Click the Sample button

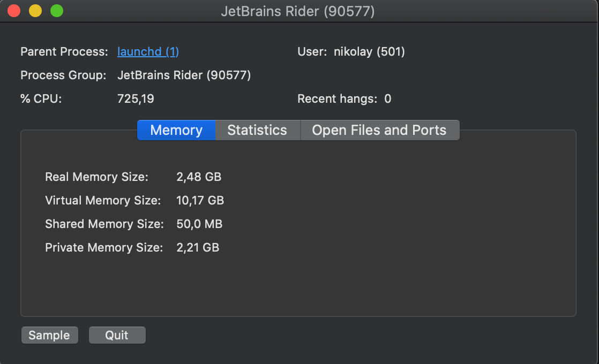click(x=50, y=335)
